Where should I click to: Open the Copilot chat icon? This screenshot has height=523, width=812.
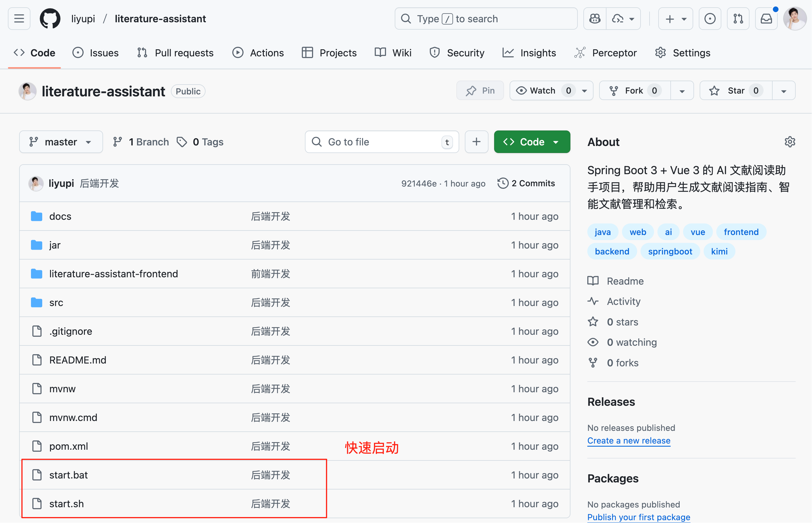[x=594, y=19]
